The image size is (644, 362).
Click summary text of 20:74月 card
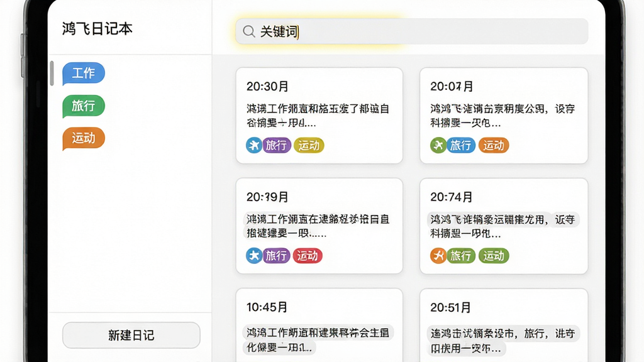coord(502,226)
